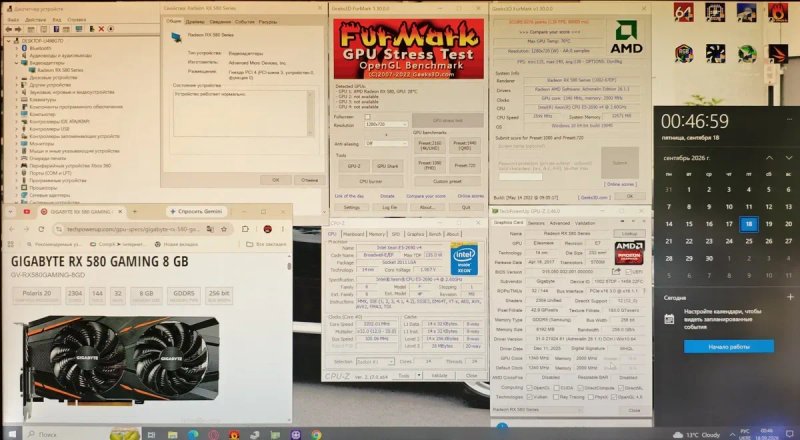The width and height of the screenshot is (800, 440).
Task: Reload page in Chrome browser
Action: point(41,229)
